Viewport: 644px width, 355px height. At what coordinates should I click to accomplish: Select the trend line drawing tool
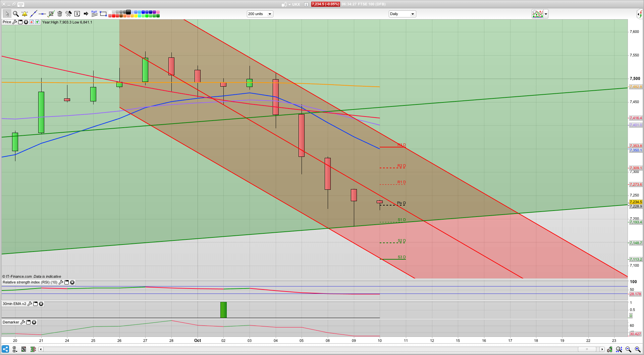[x=33, y=14]
